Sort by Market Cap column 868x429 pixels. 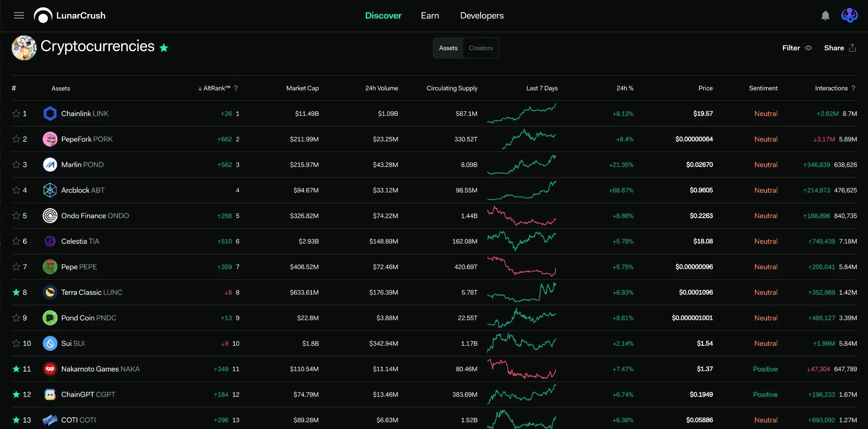(x=302, y=88)
